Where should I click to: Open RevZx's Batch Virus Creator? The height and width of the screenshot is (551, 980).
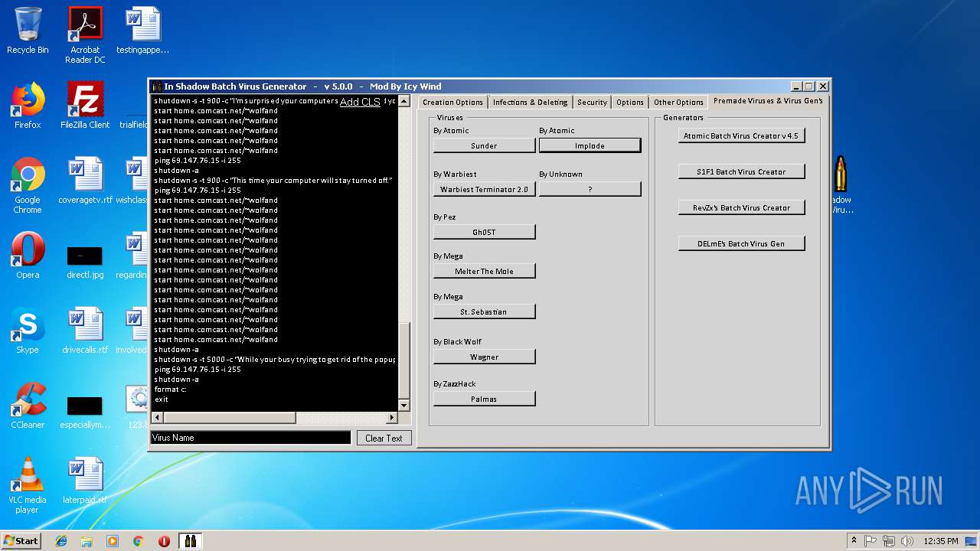(741, 207)
